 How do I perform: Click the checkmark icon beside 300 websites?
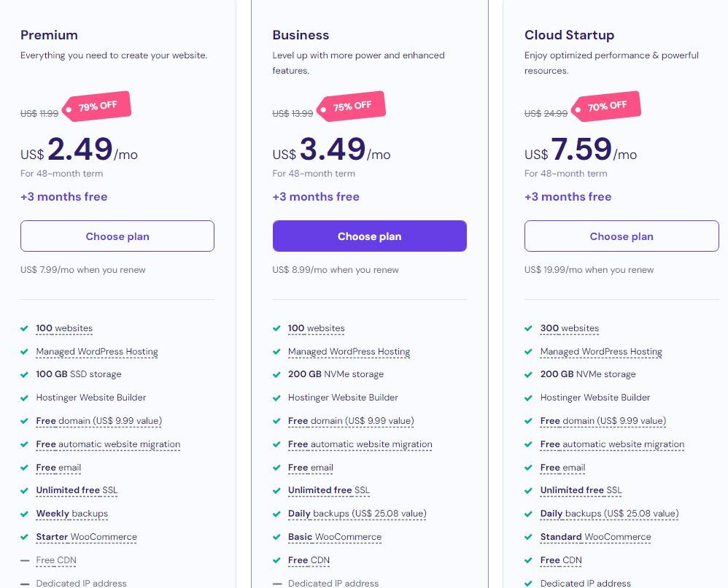pos(528,328)
